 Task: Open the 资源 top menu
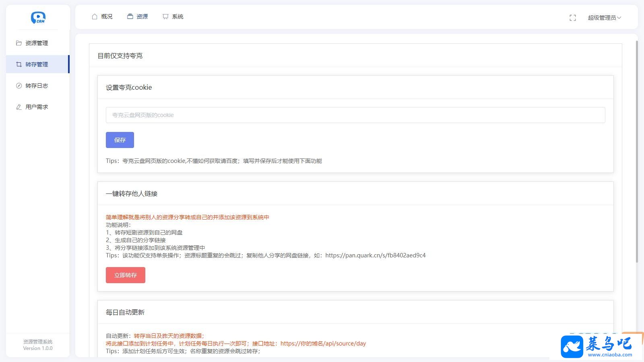[x=138, y=16]
